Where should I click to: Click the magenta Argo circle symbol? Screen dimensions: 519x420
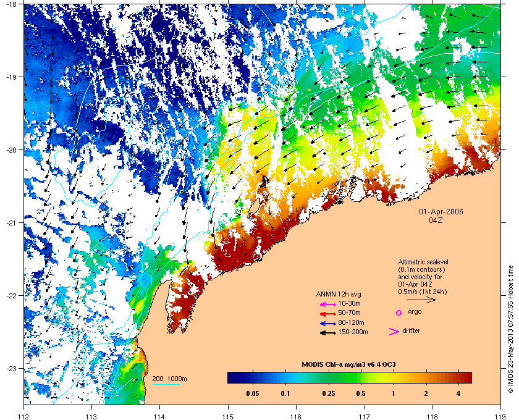click(x=399, y=313)
